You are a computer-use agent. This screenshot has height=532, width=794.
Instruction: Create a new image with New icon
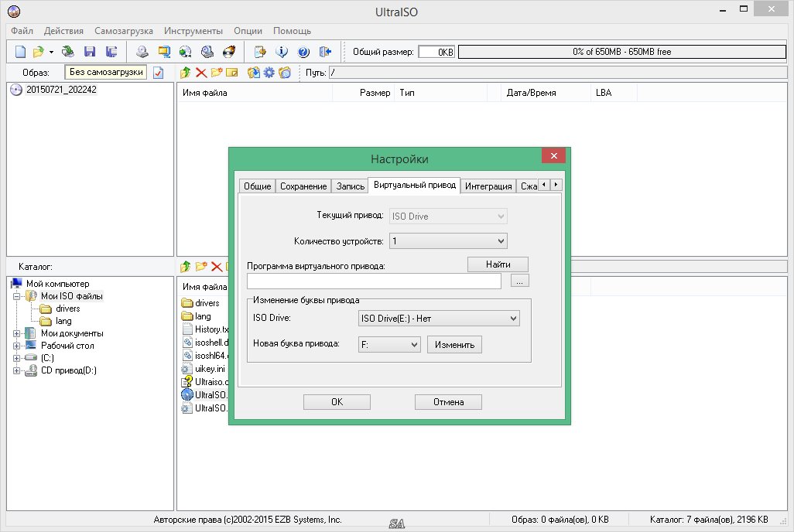pos(20,52)
